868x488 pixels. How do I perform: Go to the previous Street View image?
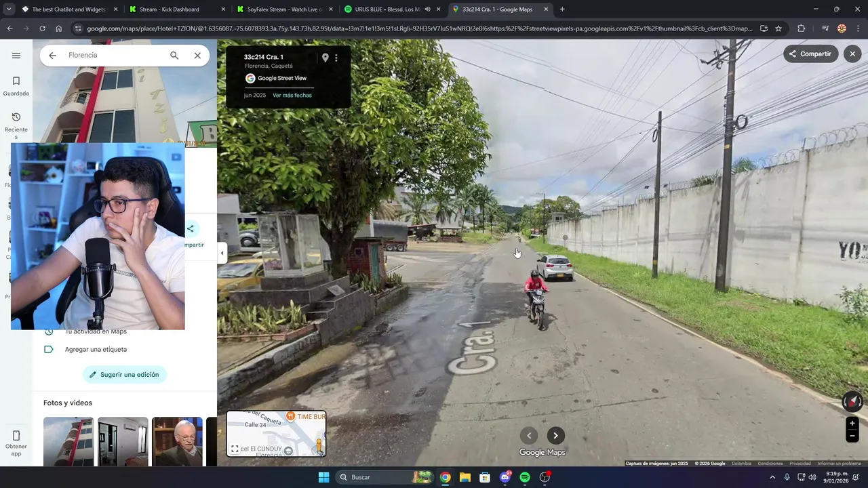[529, 436]
